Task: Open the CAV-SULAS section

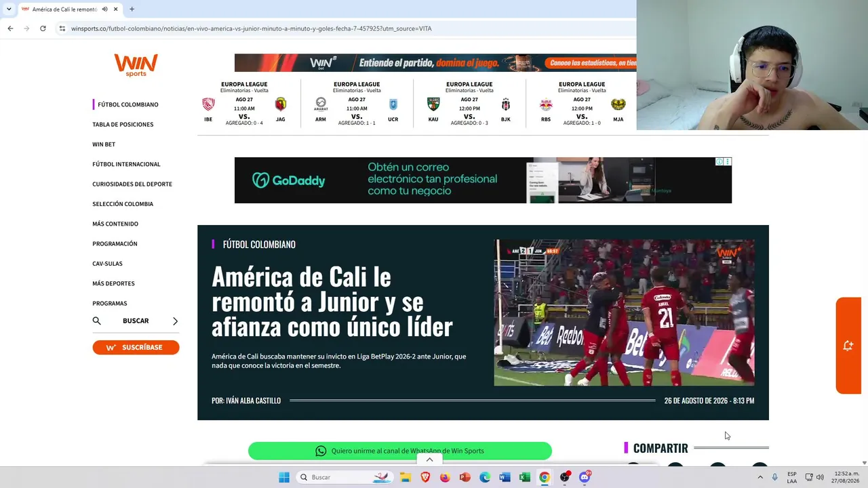Action: (x=107, y=264)
